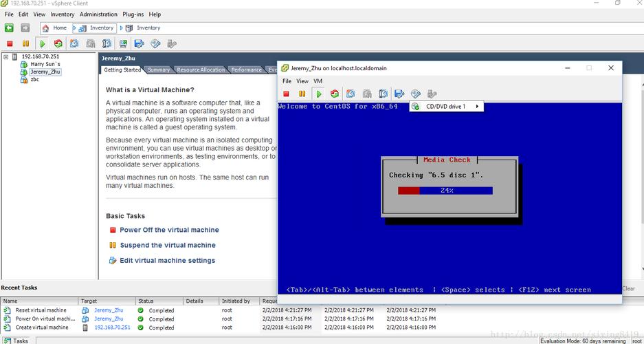644x344 pixels.
Task: Select Create virtual machine task row
Action: coord(220,327)
